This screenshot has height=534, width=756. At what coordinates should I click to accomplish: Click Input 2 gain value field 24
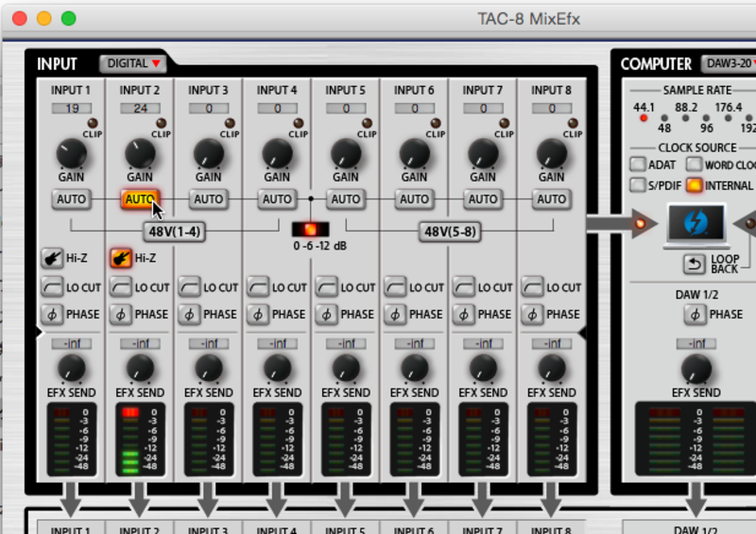(140, 109)
